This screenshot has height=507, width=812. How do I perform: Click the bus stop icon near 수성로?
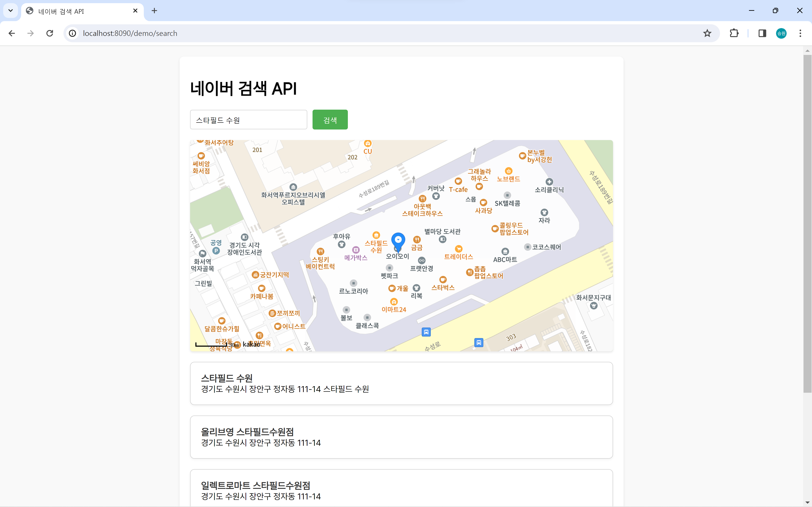point(426,332)
